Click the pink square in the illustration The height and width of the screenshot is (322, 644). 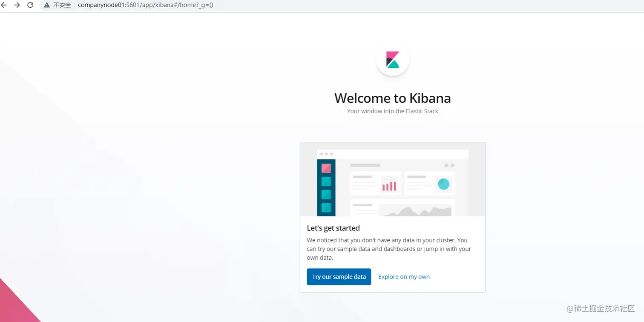[326, 168]
